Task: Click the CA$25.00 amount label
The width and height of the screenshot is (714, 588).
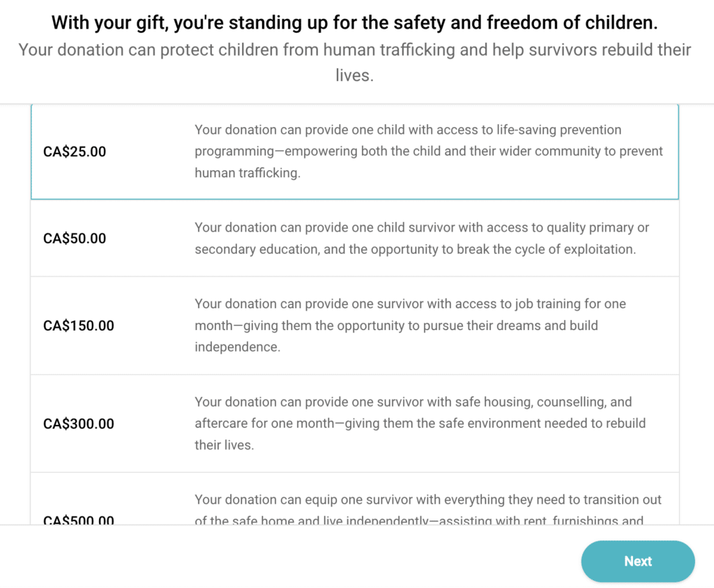Action: tap(75, 151)
